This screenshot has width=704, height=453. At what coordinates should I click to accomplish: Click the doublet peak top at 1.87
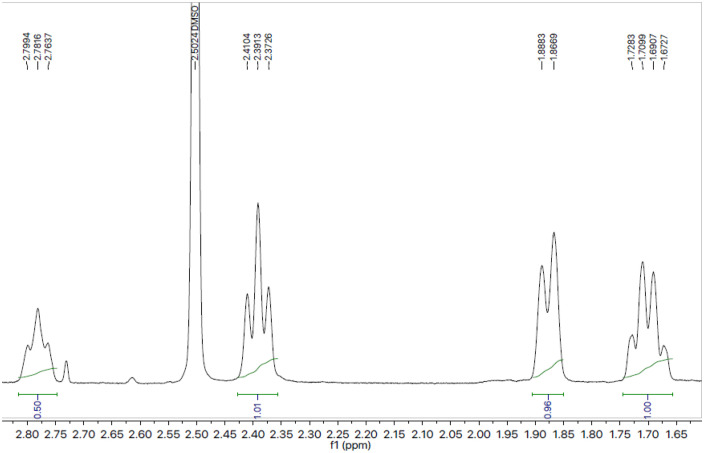click(554, 233)
